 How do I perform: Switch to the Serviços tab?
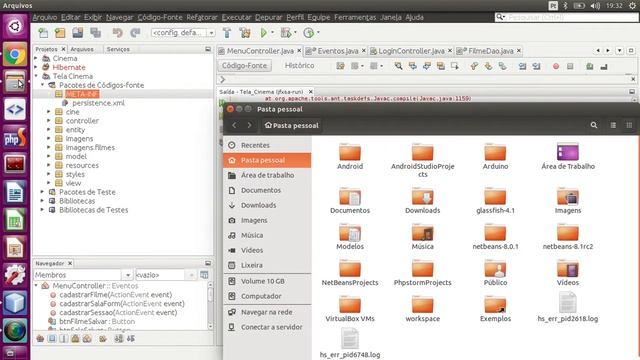118,49
